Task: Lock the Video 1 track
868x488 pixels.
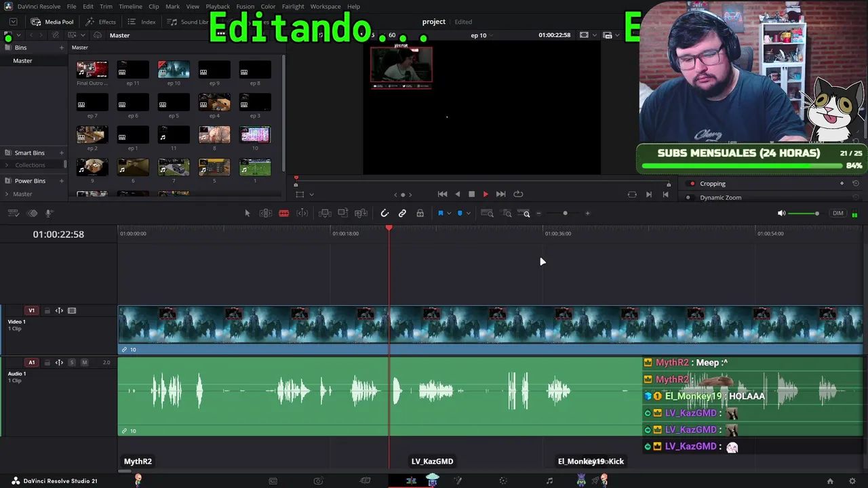Action: point(47,311)
